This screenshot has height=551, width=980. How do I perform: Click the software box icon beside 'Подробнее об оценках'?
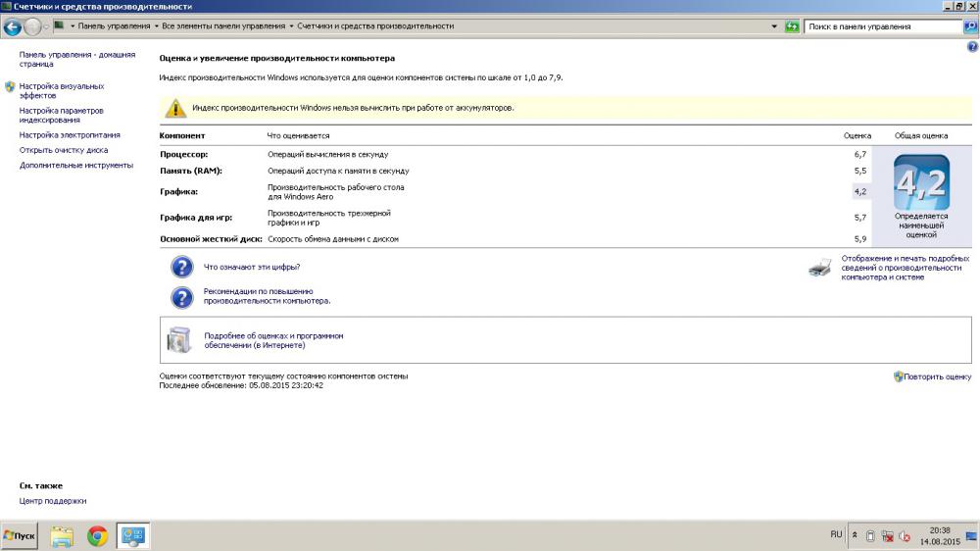coord(179,339)
